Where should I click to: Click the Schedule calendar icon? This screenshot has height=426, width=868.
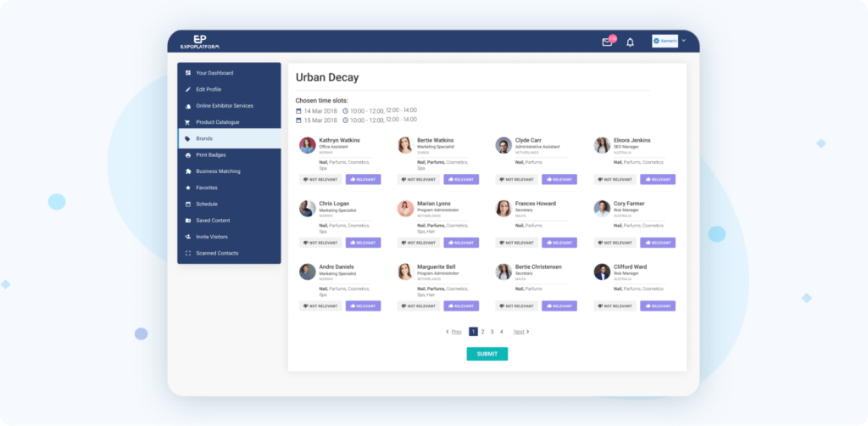188,204
